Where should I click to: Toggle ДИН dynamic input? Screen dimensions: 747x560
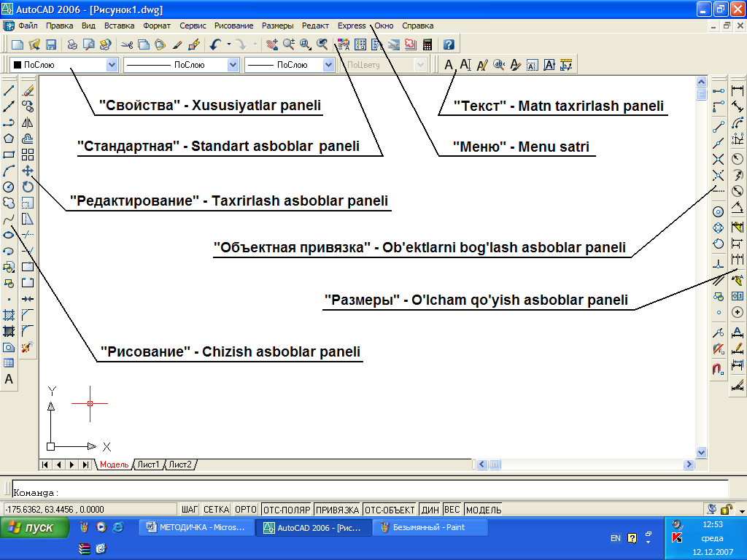click(430, 510)
